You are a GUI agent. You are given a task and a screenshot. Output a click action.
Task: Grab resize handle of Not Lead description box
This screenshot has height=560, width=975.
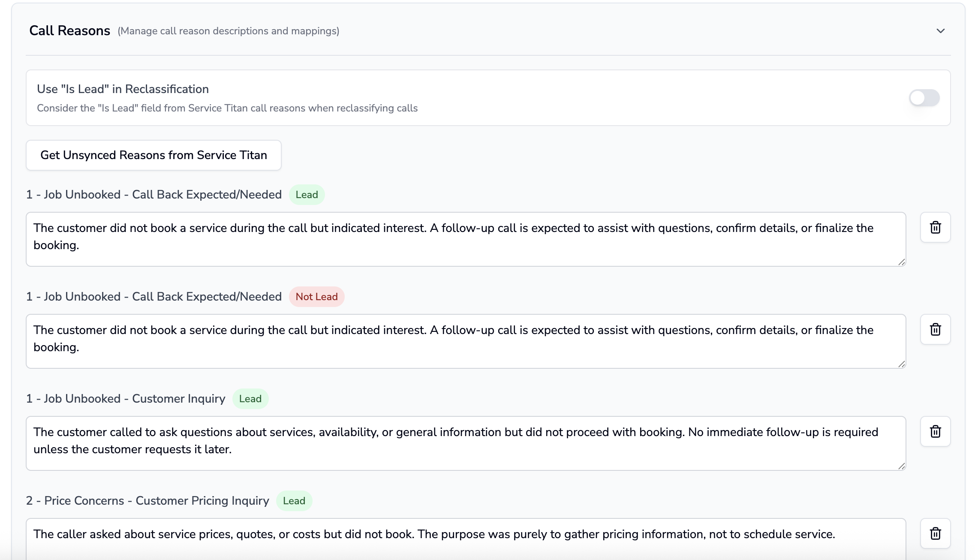pyautogui.click(x=901, y=364)
